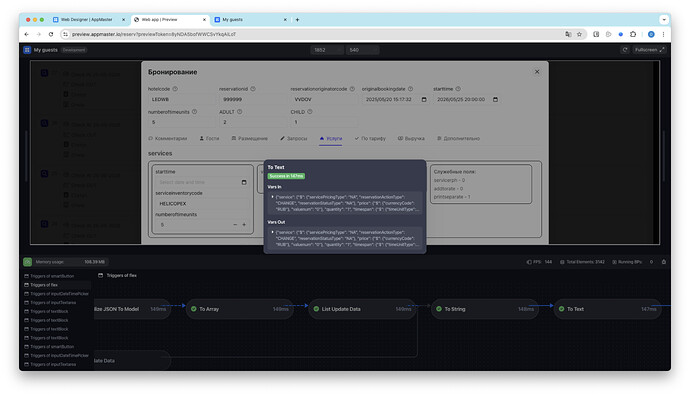Switch to the Выручка tab
The height and width of the screenshot is (396, 690).
pyautogui.click(x=411, y=138)
